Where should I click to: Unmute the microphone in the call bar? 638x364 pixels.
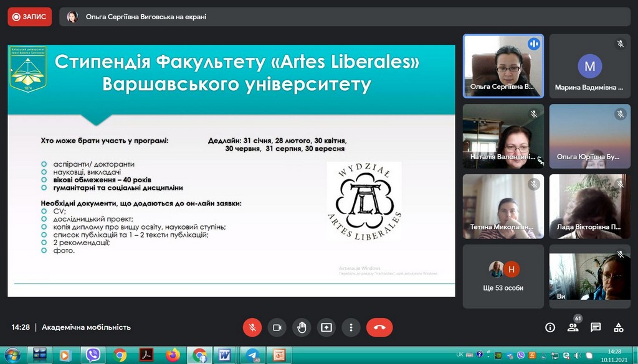252,327
